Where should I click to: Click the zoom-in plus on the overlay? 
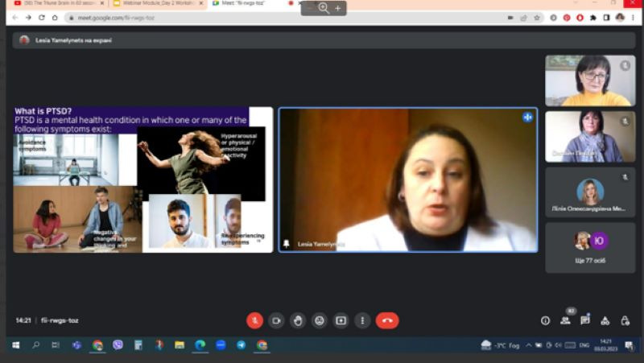point(337,8)
